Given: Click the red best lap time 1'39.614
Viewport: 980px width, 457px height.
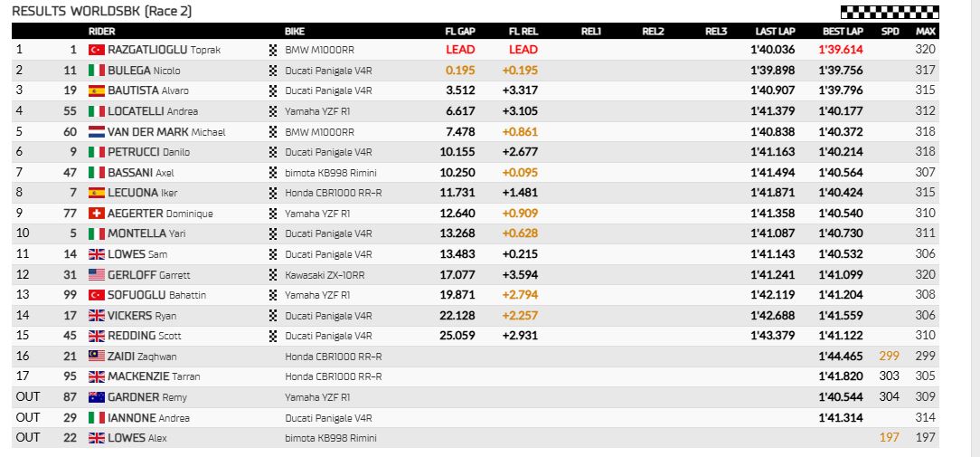Looking at the screenshot, I should click(x=841, y=50).
